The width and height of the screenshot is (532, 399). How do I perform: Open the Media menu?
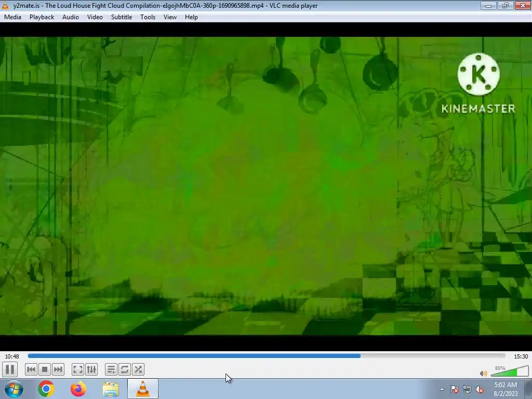(12, 17)
